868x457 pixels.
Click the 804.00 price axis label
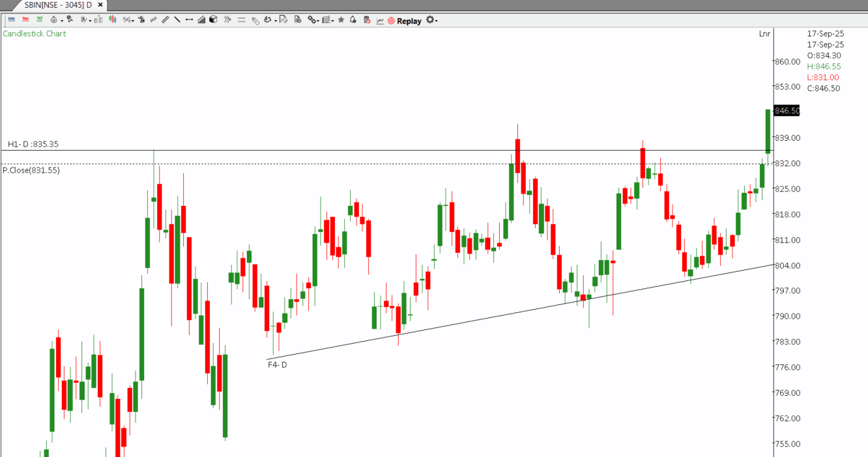click(787, 265)
